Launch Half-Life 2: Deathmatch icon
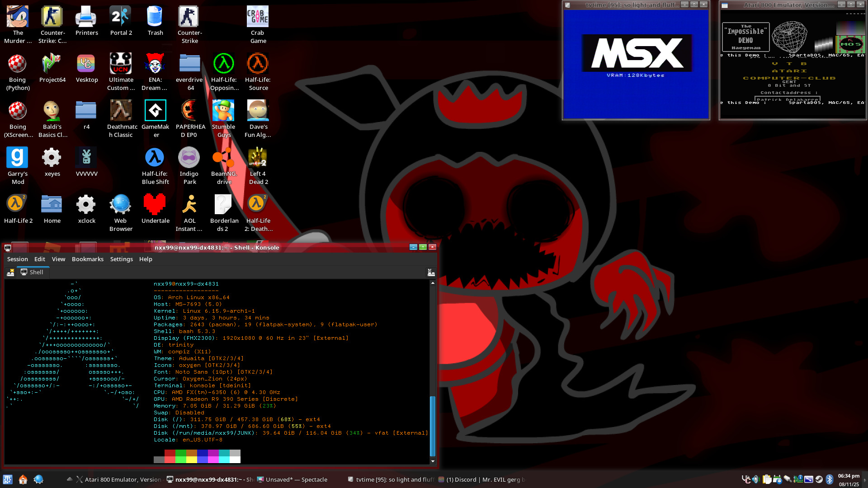868x488 pixels. click(258, 213)
